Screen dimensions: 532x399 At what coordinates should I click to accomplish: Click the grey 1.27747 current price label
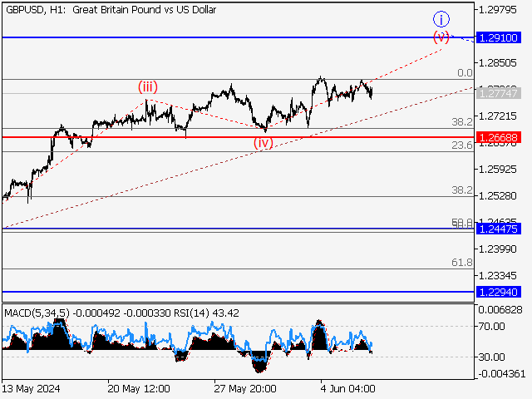click(499, 93)
